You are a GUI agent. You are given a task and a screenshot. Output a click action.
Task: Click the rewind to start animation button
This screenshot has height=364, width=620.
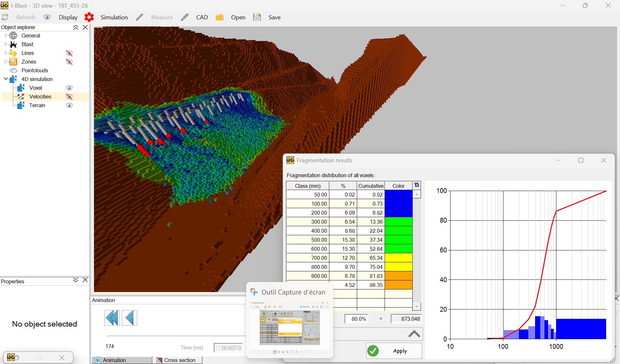pos(112,318)
